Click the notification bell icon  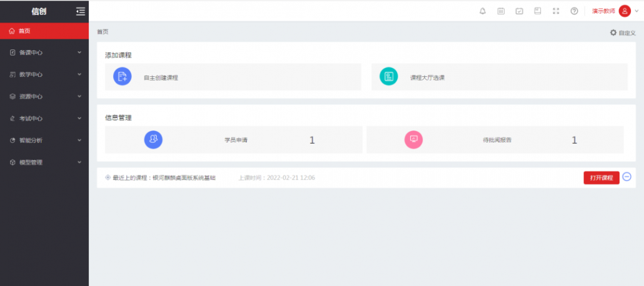[482, 11]
